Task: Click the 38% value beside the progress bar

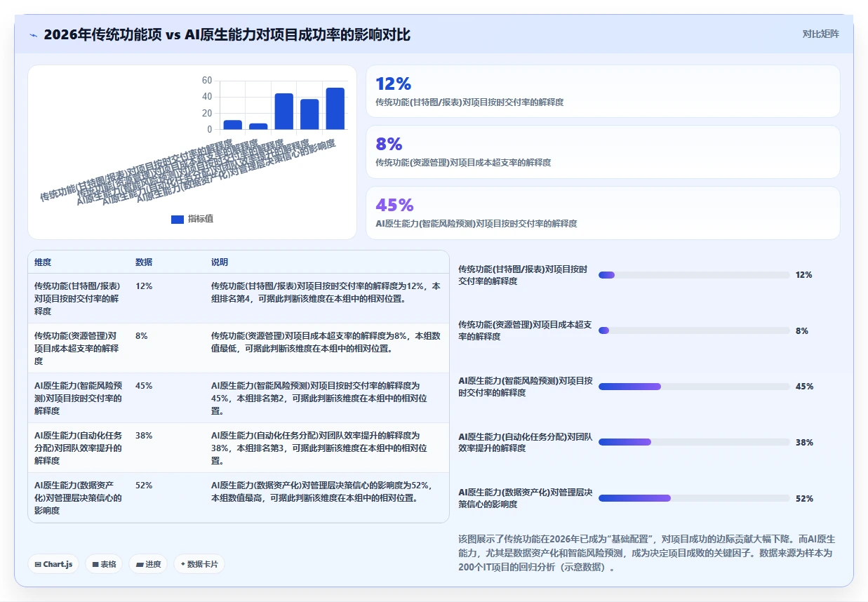Action: (805, 442)
